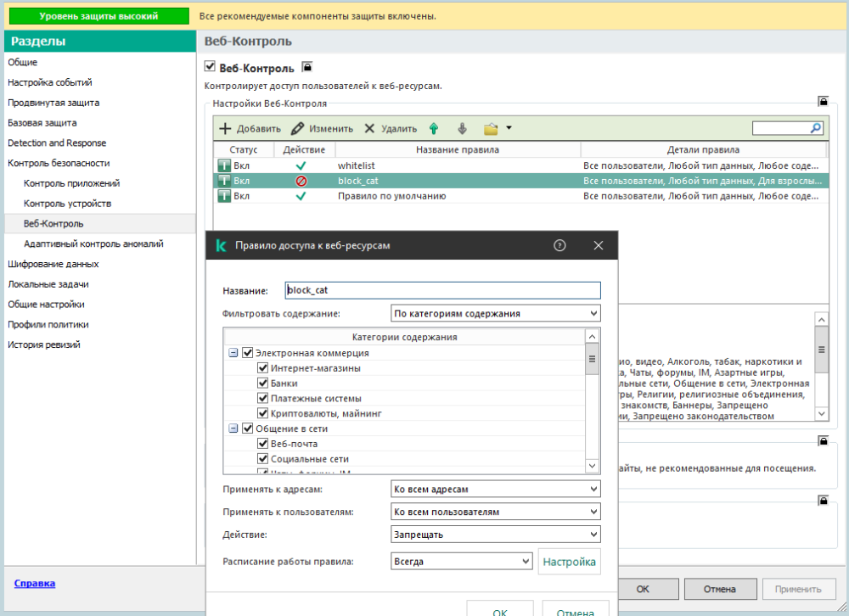Click the lock icon beside Веб-Контроль checkbox

[307, 67]
